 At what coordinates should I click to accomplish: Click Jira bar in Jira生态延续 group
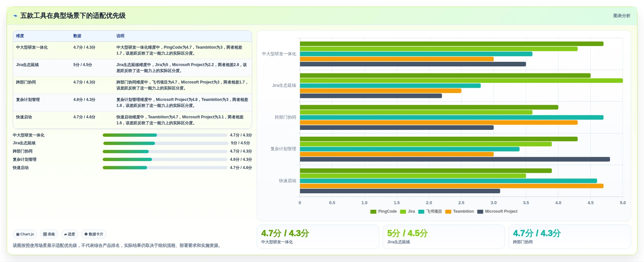[461, 81]
